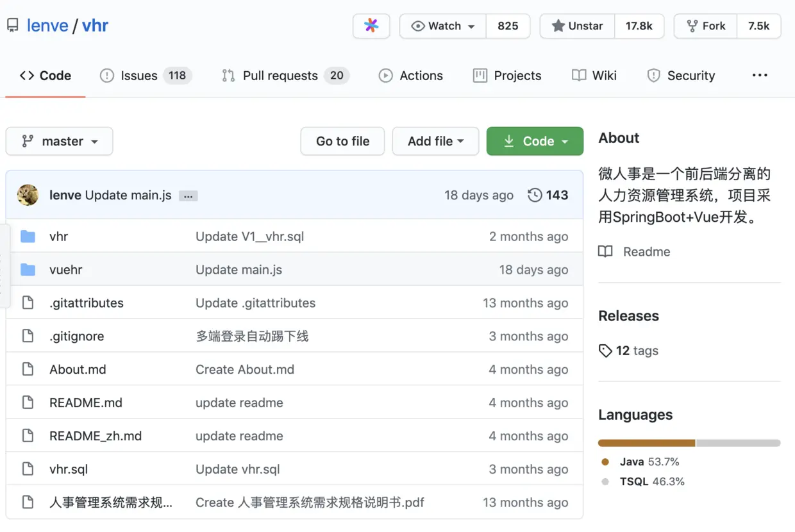This screenshot has width=795, height=532.
Task: Switch to the Code tab
Action: [46, 76]
